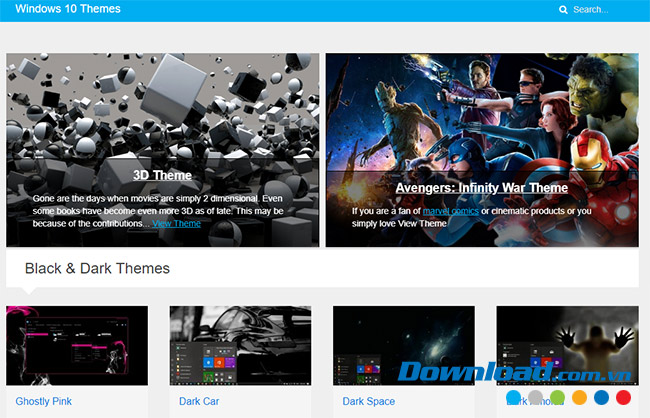This screenshot has width=650, height=418.
Task: Open the 3D Theme heading link
Action: click(x=162, y=175)
